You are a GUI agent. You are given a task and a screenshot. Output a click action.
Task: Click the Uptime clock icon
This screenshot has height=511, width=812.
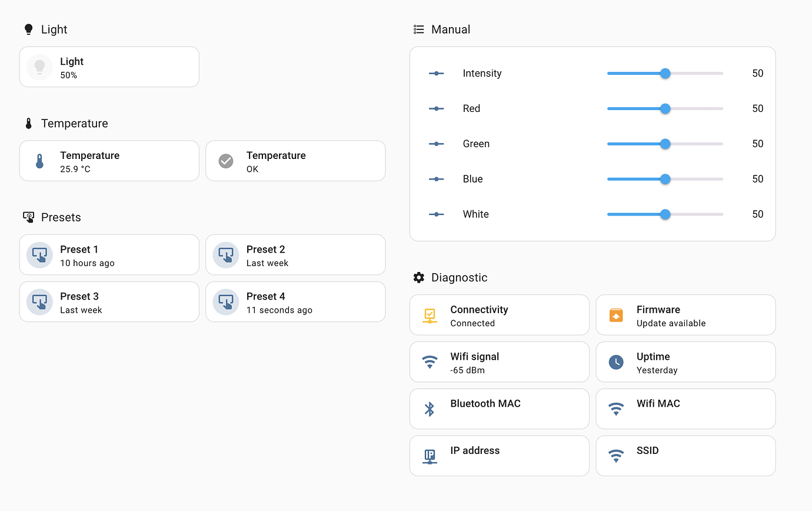616,362
